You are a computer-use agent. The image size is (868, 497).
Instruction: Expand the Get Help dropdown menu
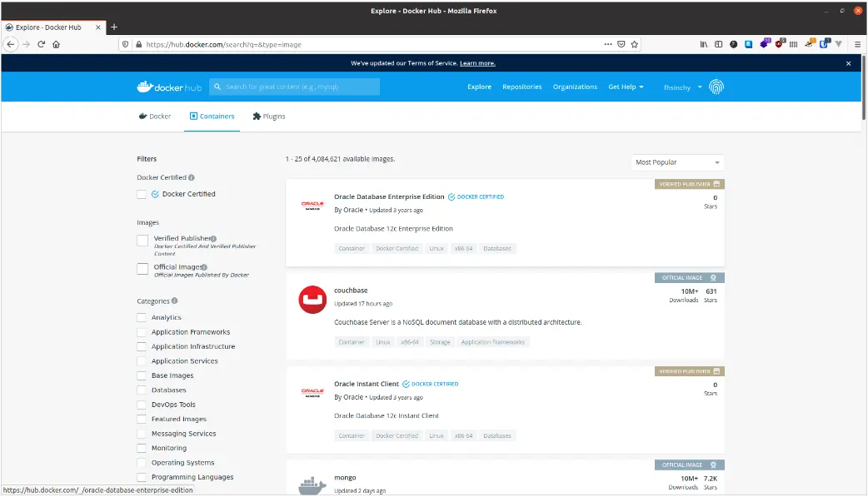(626, 87)
